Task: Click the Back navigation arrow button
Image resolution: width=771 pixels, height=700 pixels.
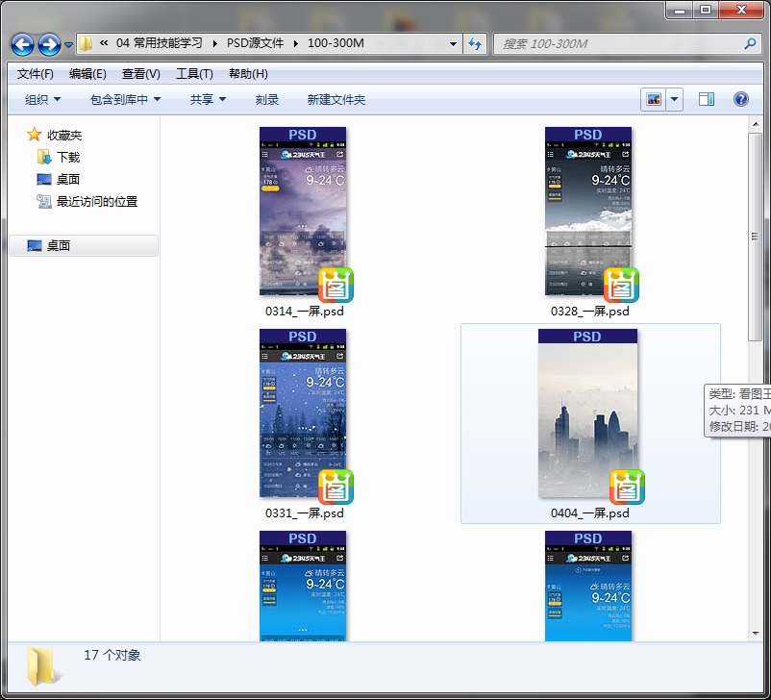Action: [x=22, y=44]
